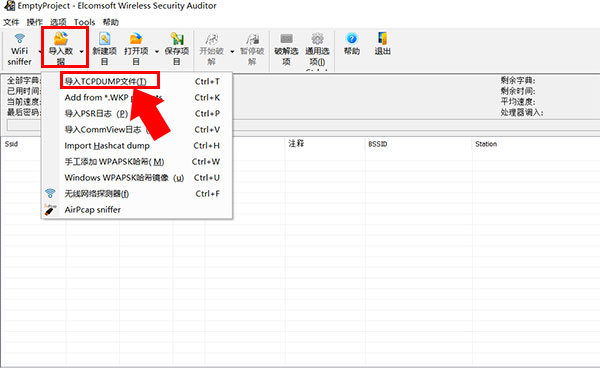Open the 帮助 (Help) menu in the menu bar
The height and width of the screenshot is (368, 600).
pyautogui.click(x=111, y=22)
